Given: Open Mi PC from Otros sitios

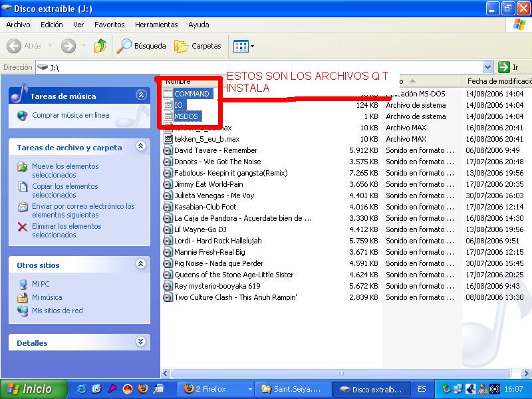Looking at the screenshot, I should coord(41,284).
